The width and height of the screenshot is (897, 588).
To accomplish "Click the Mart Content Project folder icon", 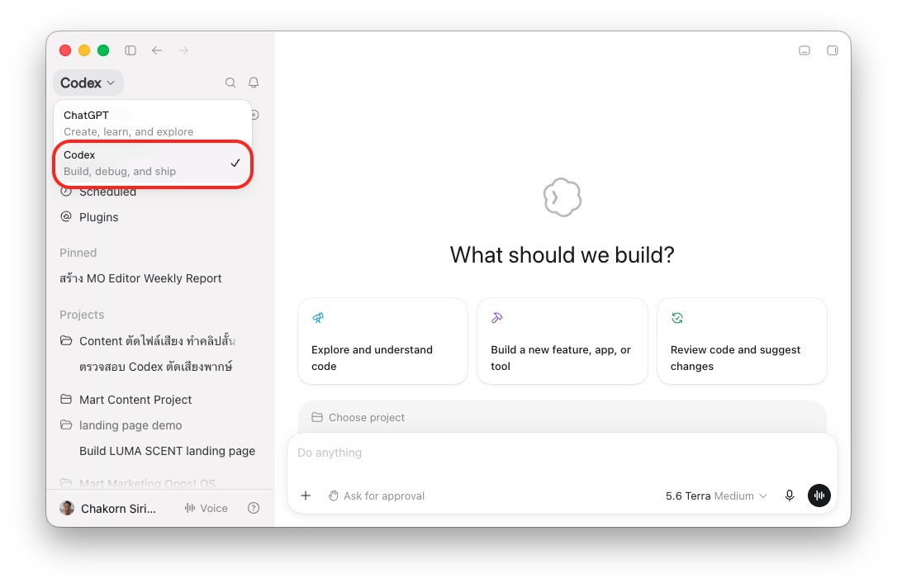I will 66,399.
